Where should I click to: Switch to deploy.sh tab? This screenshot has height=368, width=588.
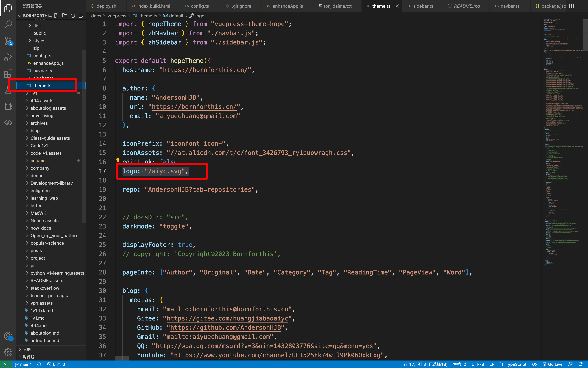(106, 6)
